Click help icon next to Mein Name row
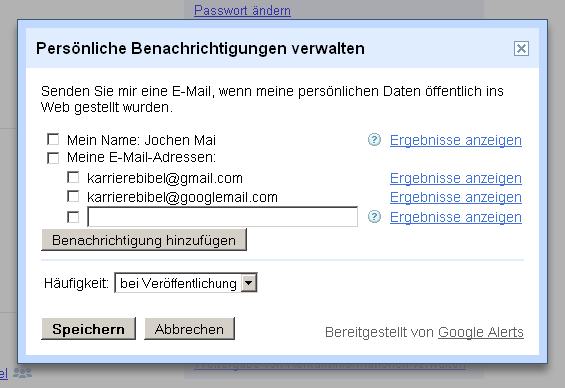This screenshot has width=565, height=388. [x=374, y=139]
